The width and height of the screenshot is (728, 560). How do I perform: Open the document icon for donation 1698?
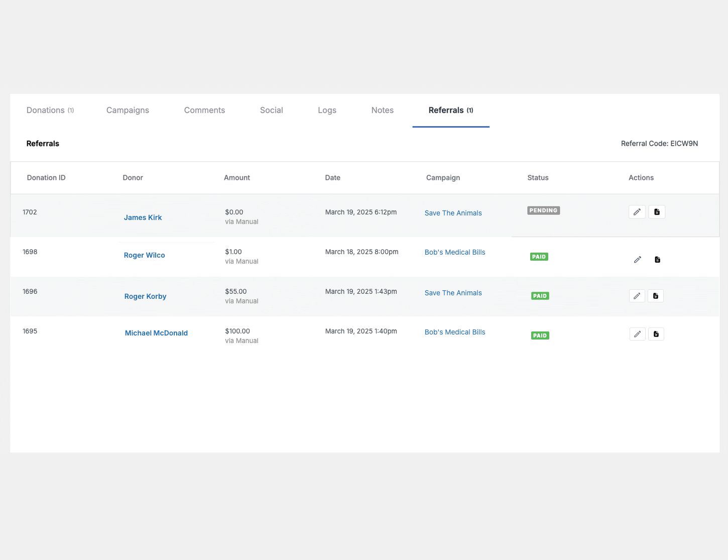(x=657, y=260)
